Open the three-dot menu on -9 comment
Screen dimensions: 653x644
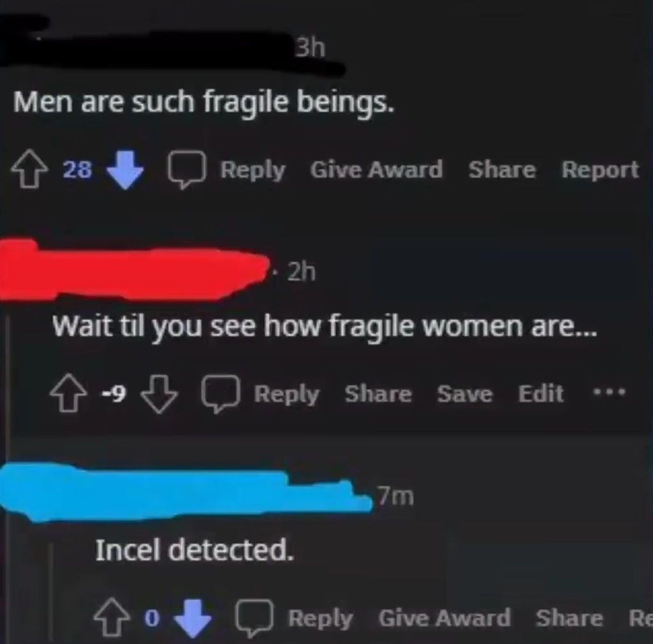pos(609,392)
